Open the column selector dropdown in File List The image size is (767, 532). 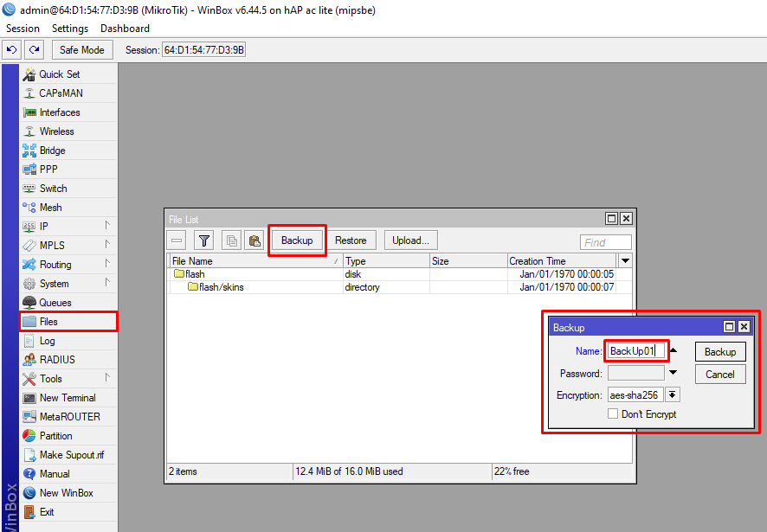pyautogui.click(x=625, y=260)
